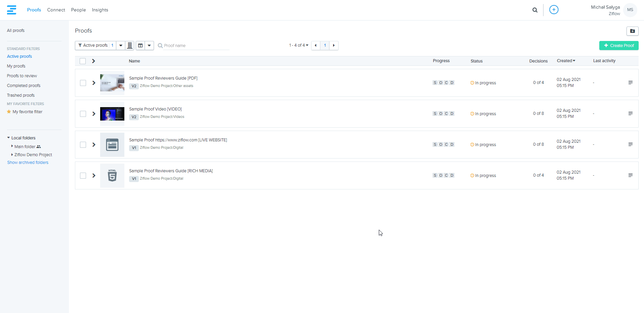
Task: Check the Sample Proof Video row checkbox
Action: [83, 114]
